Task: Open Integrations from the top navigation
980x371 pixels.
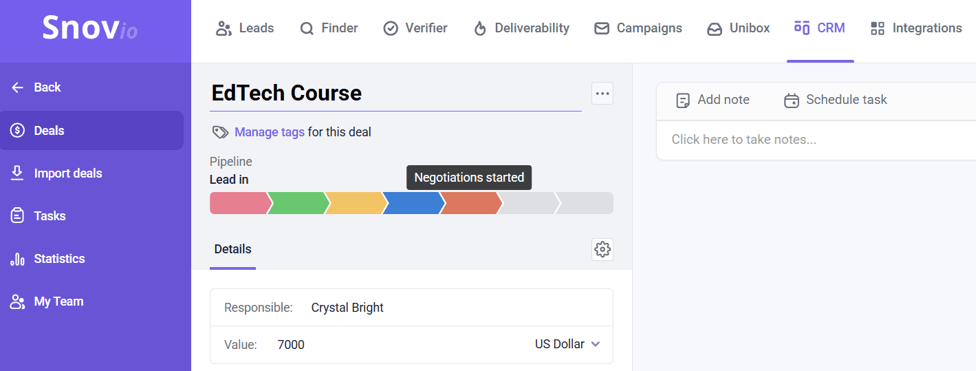Action: tap(916, 28)
